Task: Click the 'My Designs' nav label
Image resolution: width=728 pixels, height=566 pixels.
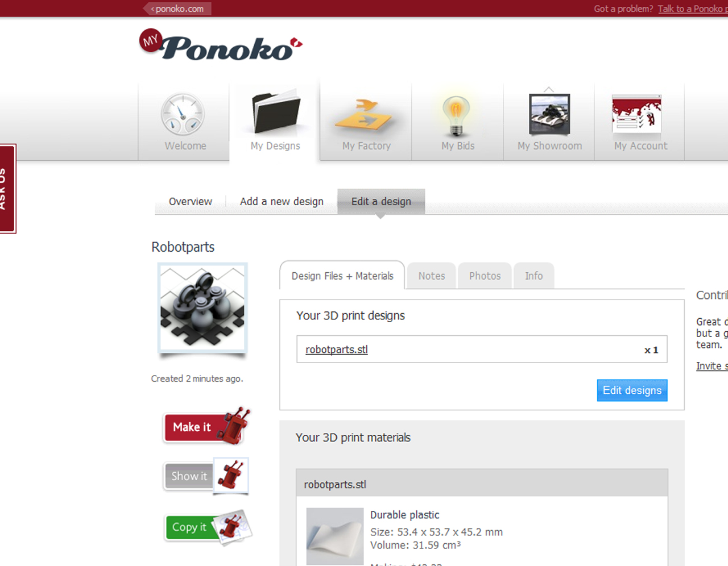Action: tap(275, 146)
